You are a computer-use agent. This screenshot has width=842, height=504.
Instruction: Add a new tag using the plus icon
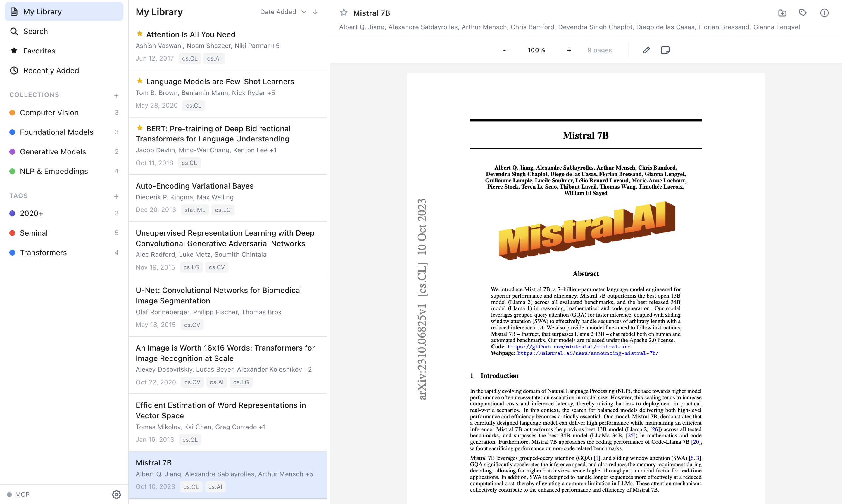pos(116,196)
